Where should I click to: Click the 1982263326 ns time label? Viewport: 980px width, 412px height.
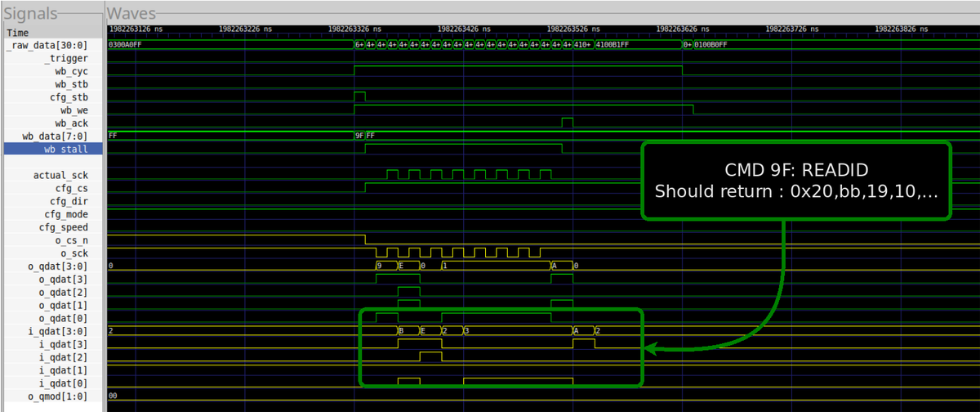pyautogui.click(x=355, y=29)
